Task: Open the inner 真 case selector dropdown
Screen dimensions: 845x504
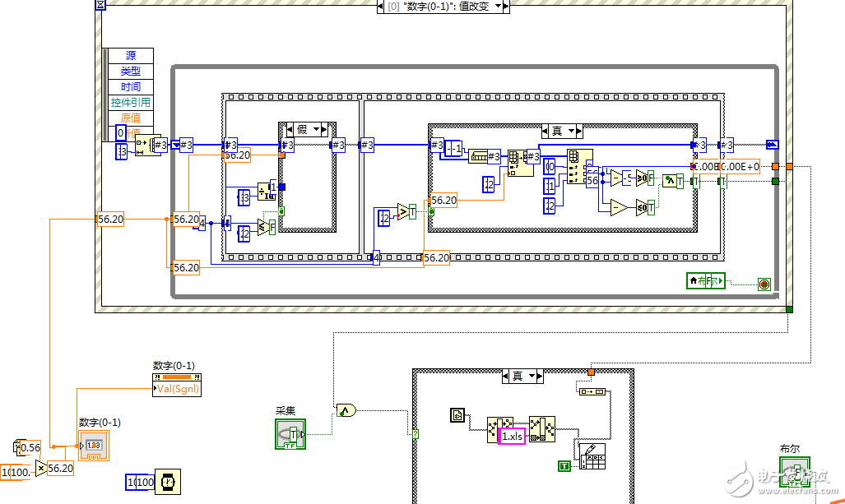Action: (571, 131)
